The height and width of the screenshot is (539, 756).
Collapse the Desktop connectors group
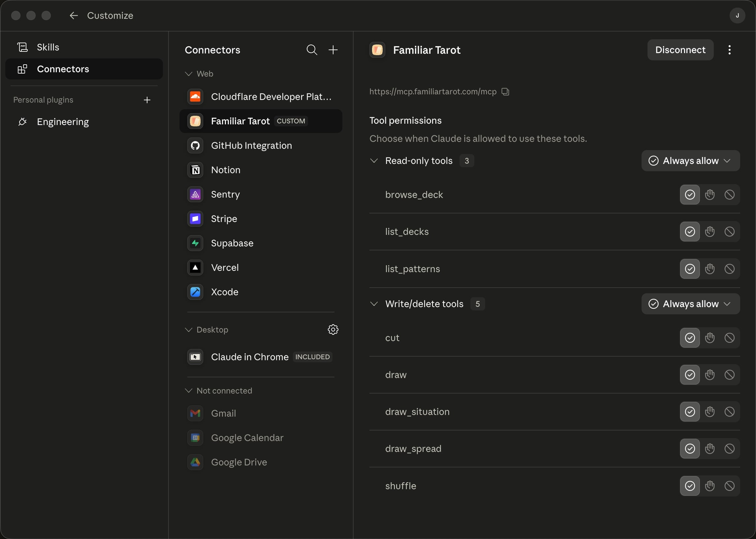click(188, 330)
